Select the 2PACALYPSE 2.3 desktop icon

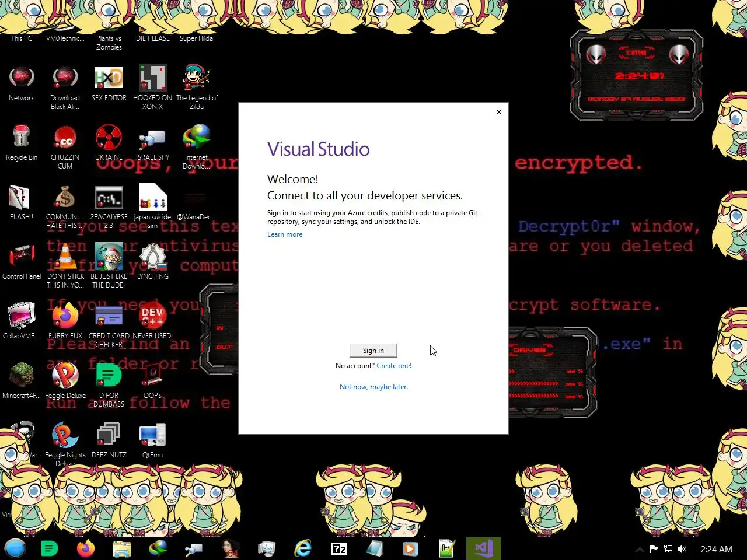[x=109, y=207]
